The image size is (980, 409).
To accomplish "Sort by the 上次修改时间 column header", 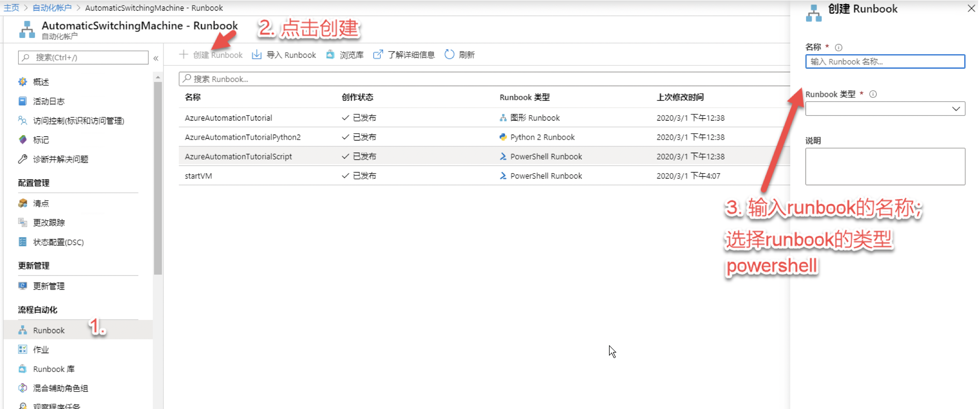I will coord(680,97).
